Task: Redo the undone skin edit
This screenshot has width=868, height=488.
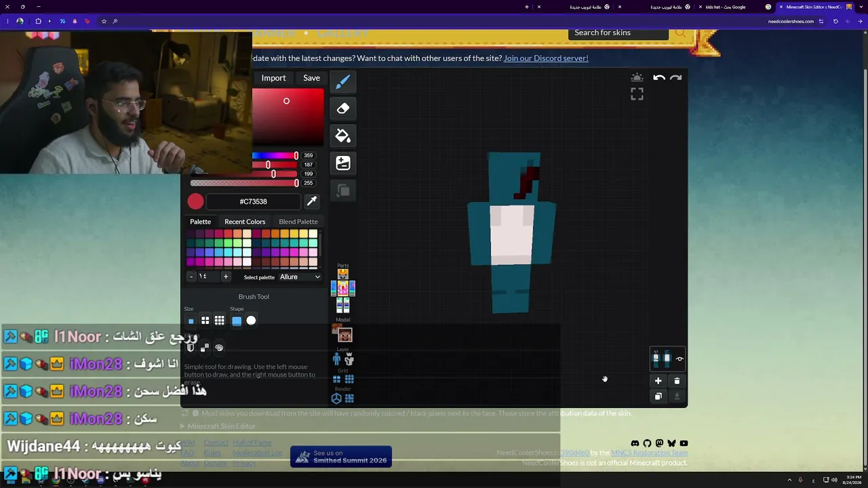Action: tap(675, 78)
